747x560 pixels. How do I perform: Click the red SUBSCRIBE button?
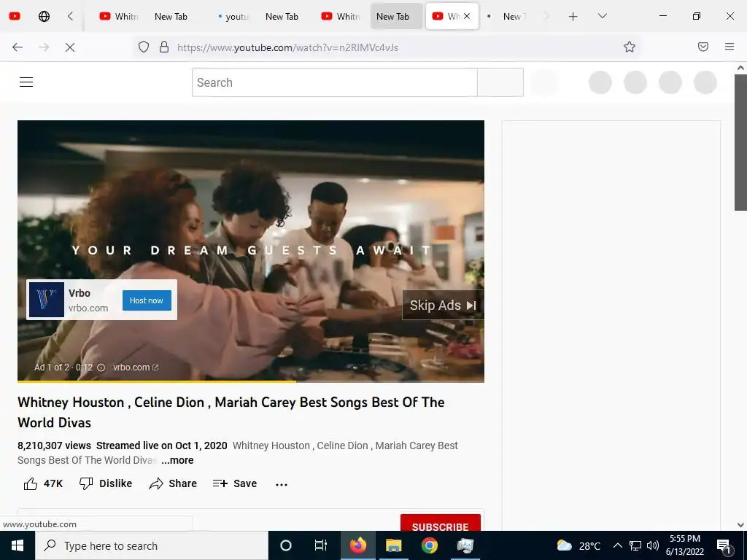point(440,523)
